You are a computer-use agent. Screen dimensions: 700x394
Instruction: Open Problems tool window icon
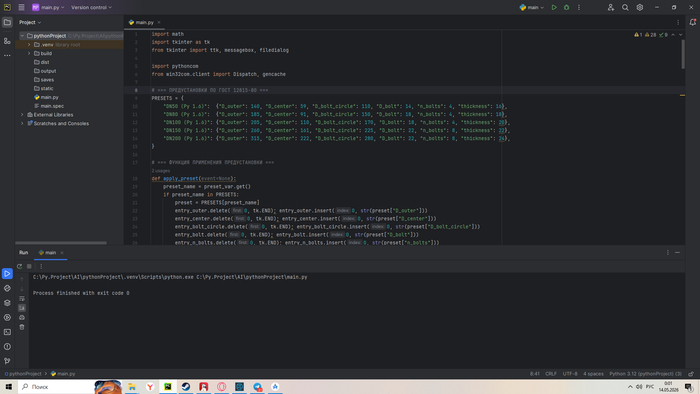point(7,347)
